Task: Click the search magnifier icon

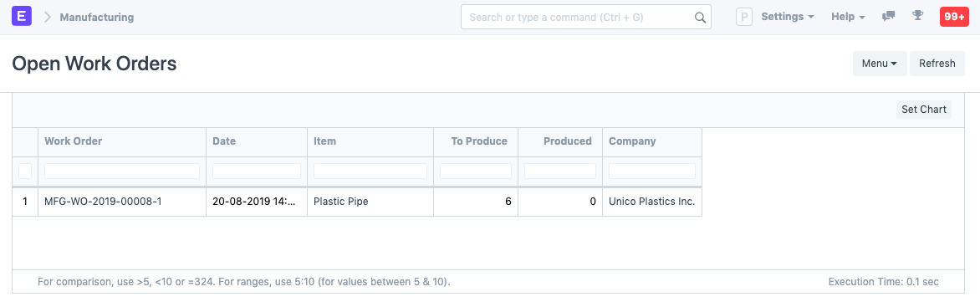Action: (700, 18)
